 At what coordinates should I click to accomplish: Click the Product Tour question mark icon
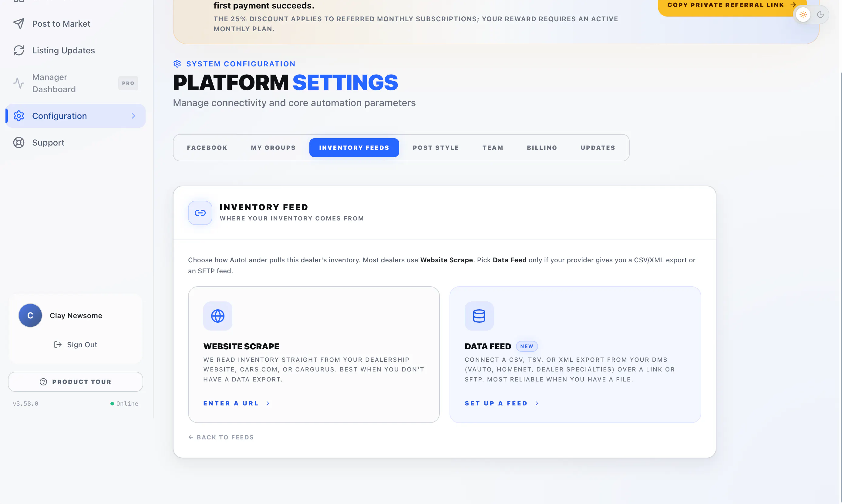pos(43,382)
